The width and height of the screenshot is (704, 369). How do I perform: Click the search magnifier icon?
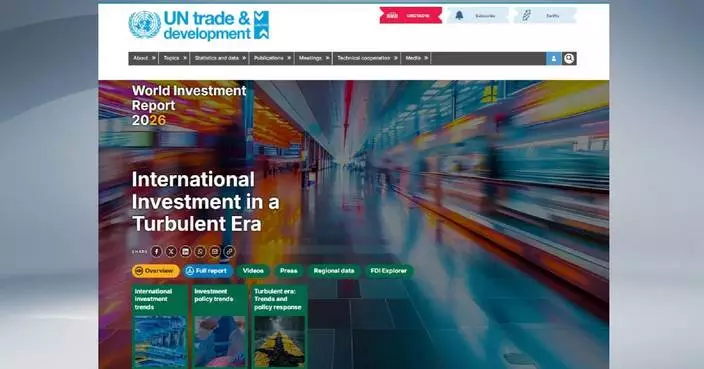pyautogui.click(x=569, y=58)
